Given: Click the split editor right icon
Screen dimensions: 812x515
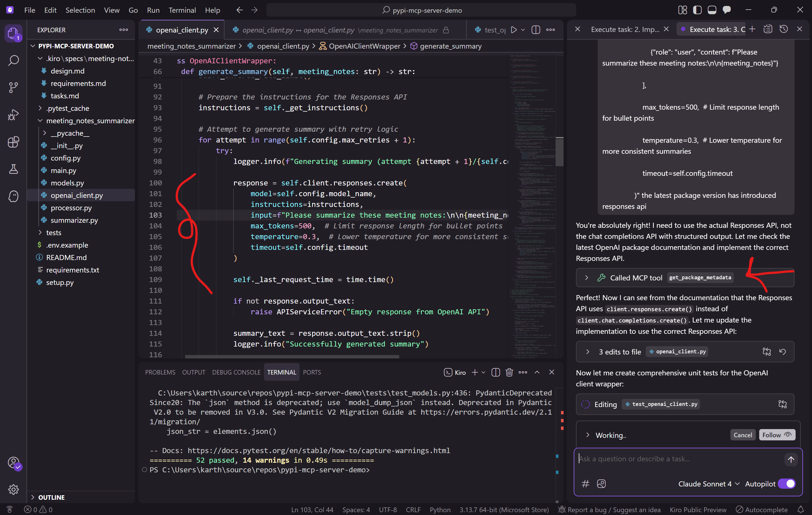Looking at the screenshot, I should click(536, 30).
